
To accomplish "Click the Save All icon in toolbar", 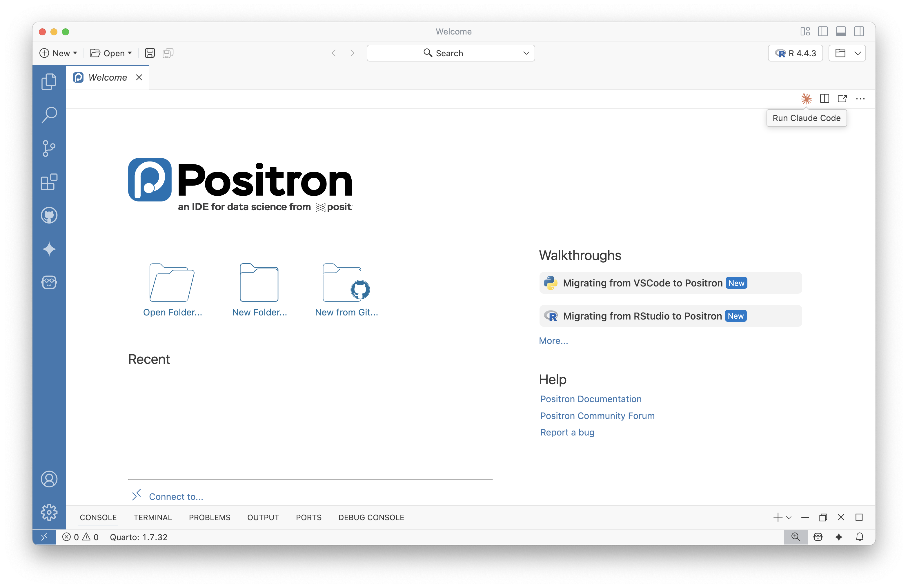I will (x=168, y=53).
